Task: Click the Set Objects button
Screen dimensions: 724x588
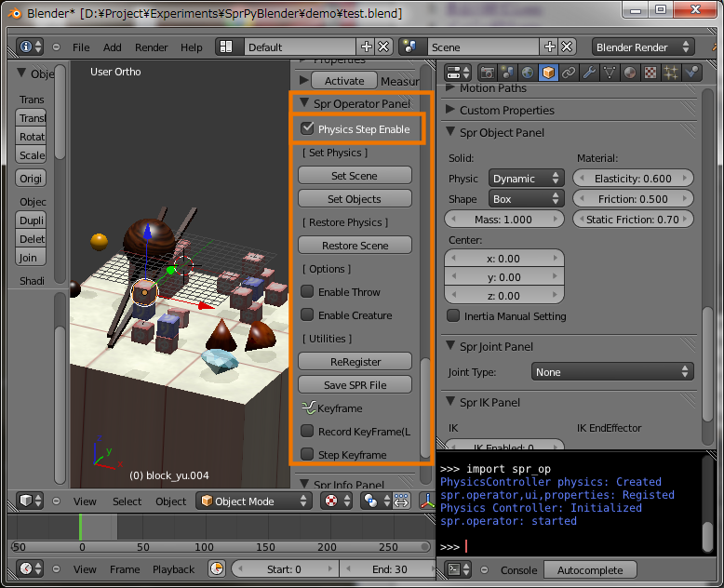Action: [355, 198]
